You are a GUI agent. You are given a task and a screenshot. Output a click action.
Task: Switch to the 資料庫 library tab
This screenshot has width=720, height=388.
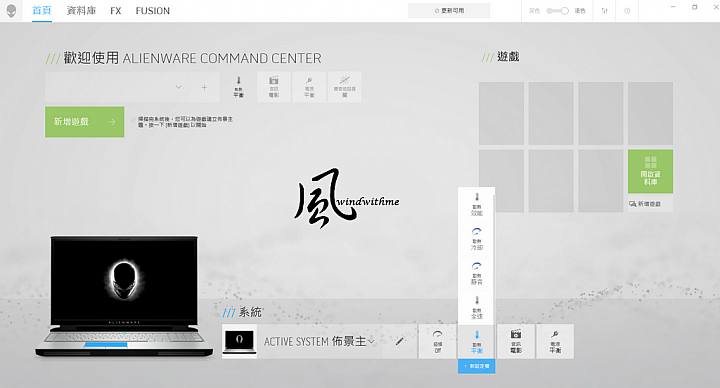click(x=81, y=11)
